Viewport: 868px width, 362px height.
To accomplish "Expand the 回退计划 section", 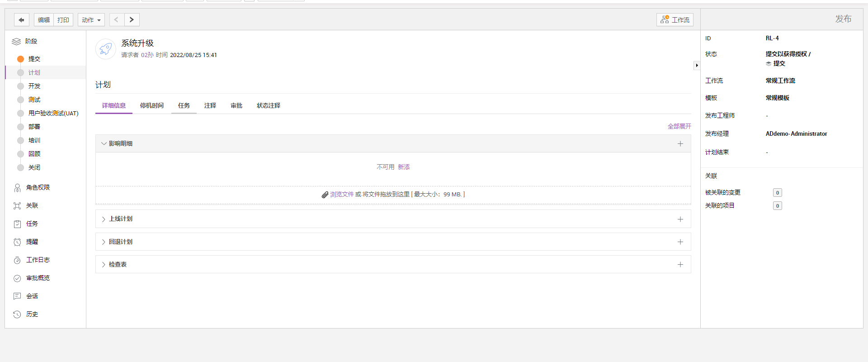I will (120, 242).
